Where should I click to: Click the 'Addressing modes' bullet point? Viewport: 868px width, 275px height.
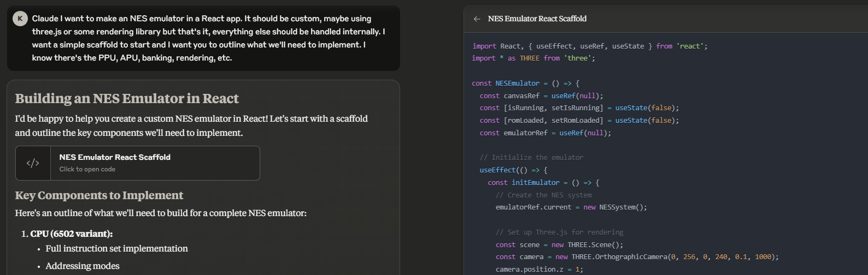(x=82, y=266)
